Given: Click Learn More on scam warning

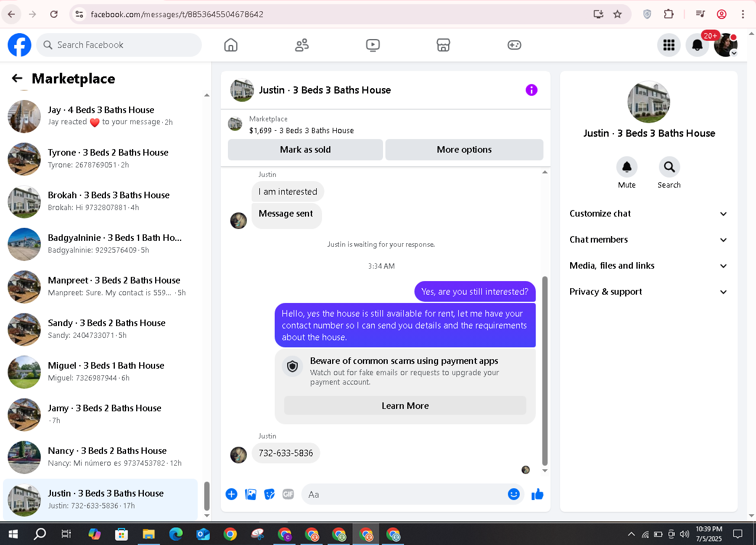Looking at the screenshot, I should (405, 405).
